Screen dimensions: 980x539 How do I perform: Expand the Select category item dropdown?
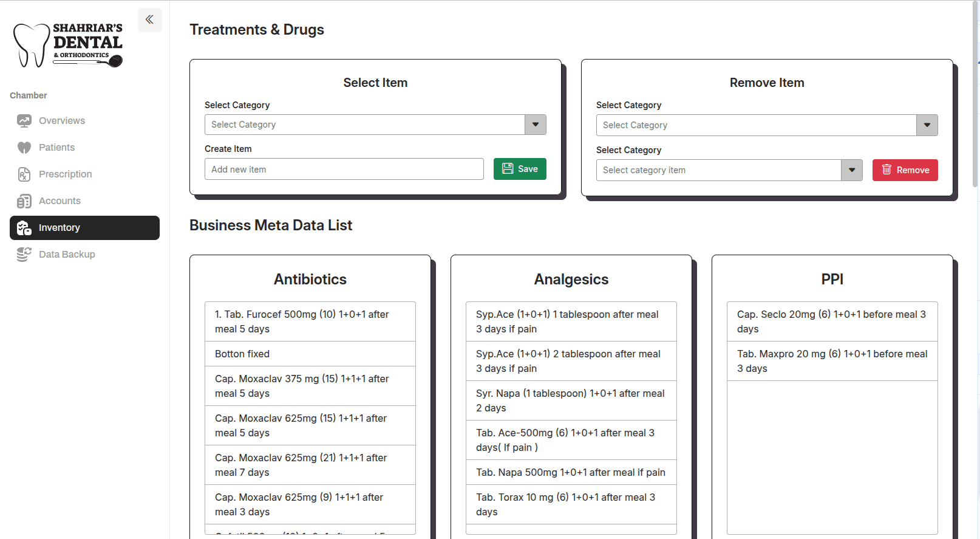click(x=729, y=170)
